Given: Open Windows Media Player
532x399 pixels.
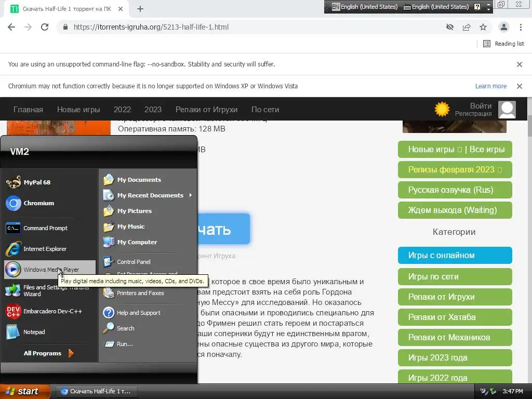Looking at the screenshot, I should pos(49,270).
